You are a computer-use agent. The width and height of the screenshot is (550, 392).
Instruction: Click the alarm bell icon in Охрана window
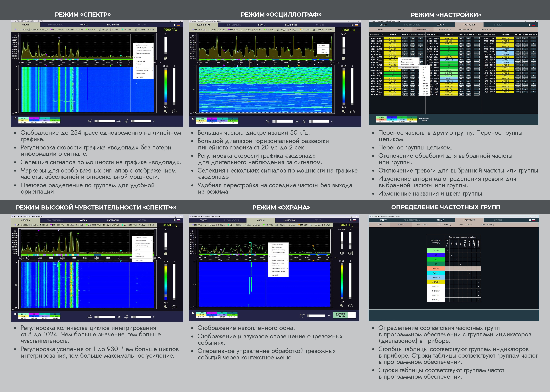[342, 253]
